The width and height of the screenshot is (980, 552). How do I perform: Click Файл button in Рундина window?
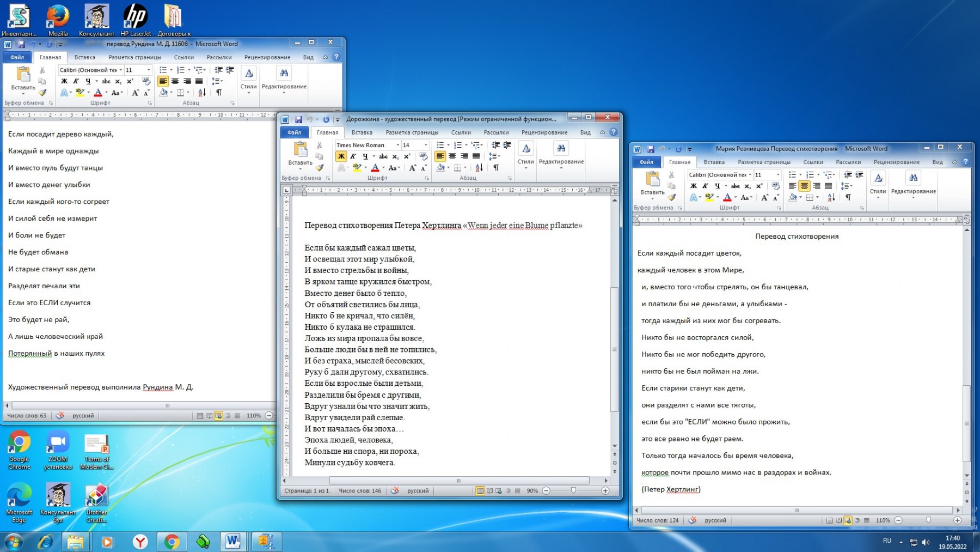(x=17, y=57)
